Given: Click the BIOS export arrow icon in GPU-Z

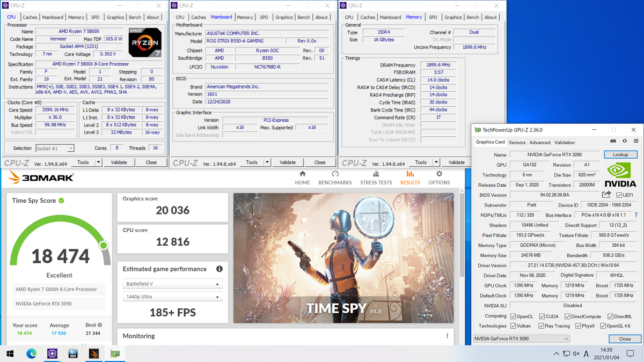Looking at the screenshot, I should [x=606, y=195].
